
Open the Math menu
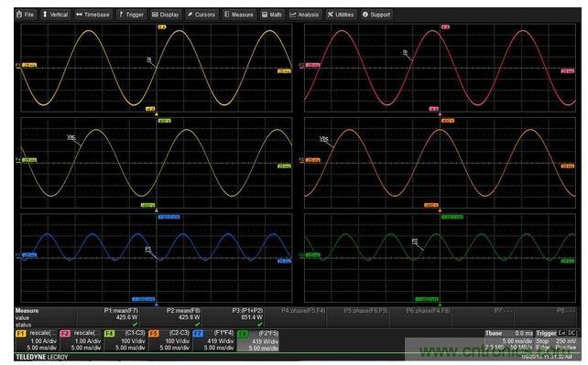(x=272, y=15)
